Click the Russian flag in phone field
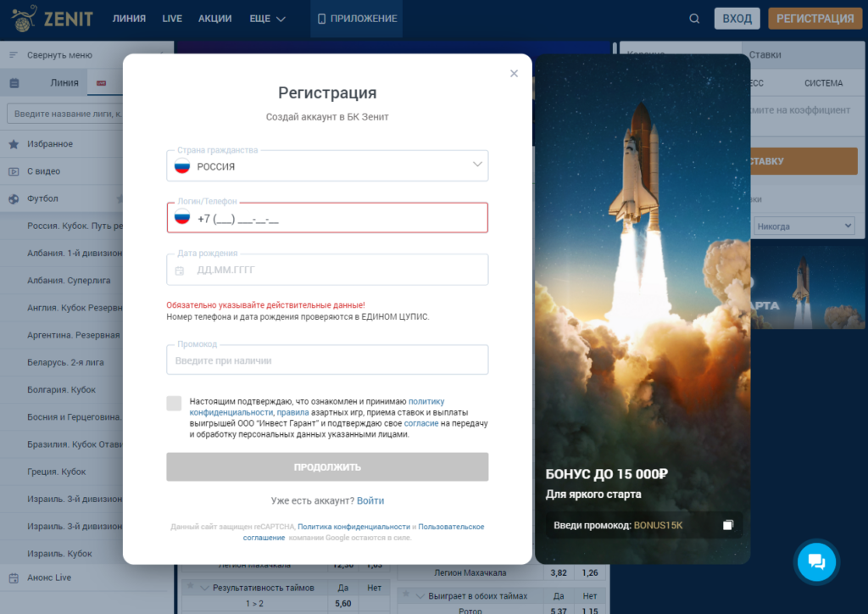868x614 pixels. click(182, 217)
